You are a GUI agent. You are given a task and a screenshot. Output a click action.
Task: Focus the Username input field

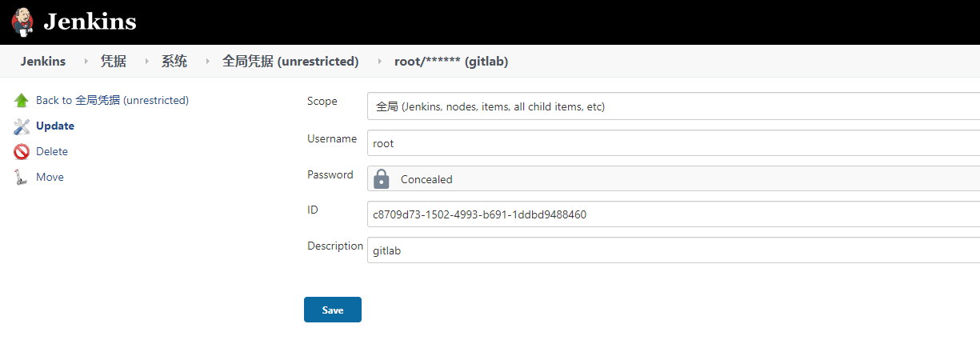click(672, 143)
